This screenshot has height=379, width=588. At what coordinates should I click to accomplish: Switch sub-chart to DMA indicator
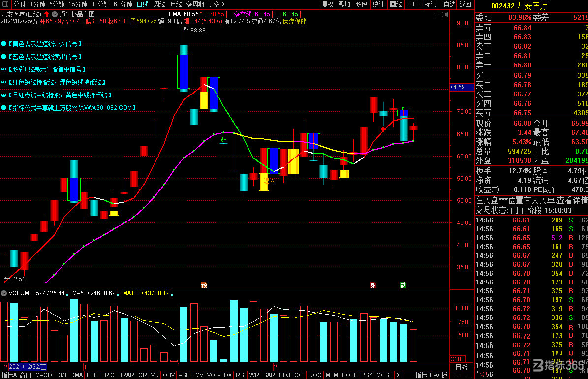pos(76,375)
